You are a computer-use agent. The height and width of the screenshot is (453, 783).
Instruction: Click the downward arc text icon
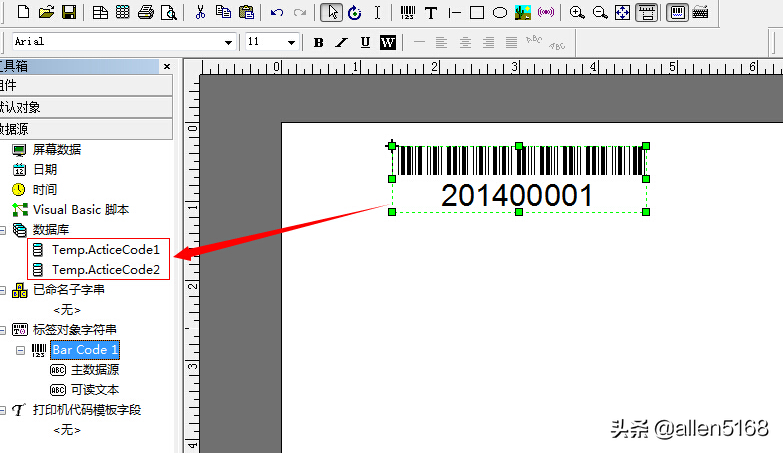[557, 45]
